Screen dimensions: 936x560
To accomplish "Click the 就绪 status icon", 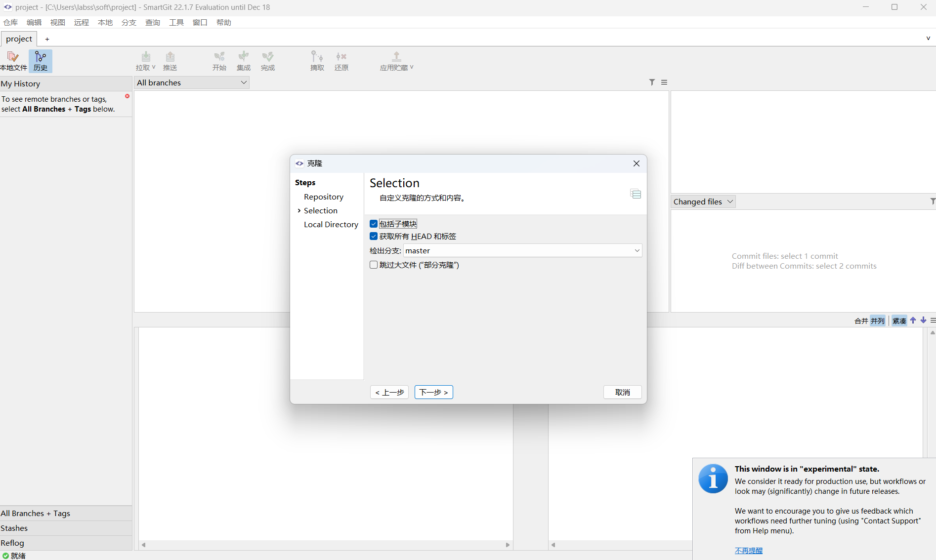I will click(x=5, y=556).
